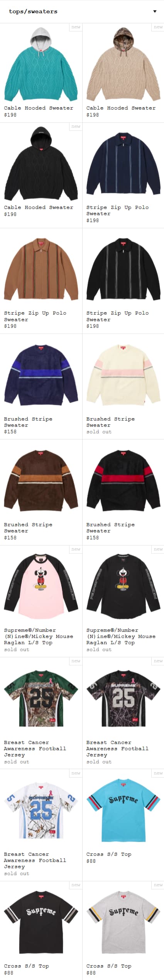Open the green camo Football Jersey image

(41, 698)
